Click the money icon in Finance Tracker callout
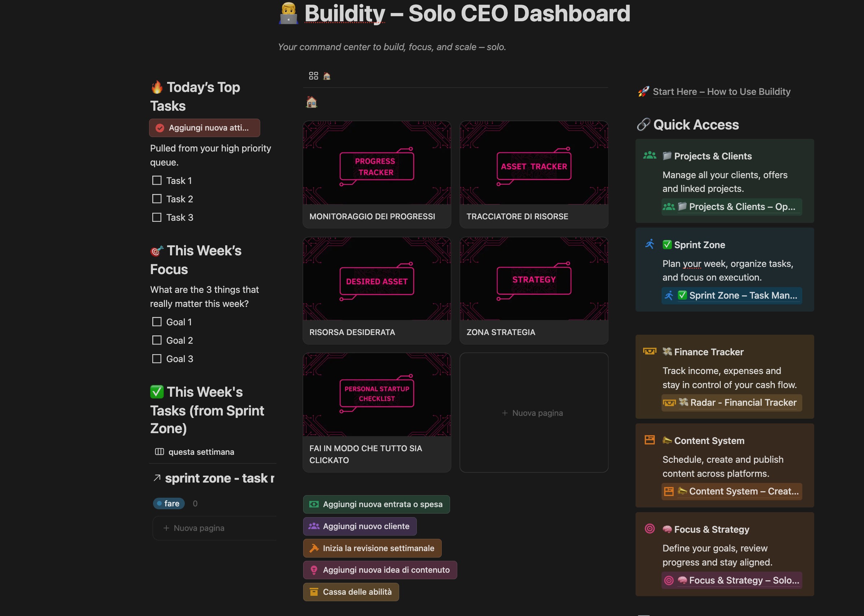This screenshot has height=616, width=864. [x=650, y=351]
